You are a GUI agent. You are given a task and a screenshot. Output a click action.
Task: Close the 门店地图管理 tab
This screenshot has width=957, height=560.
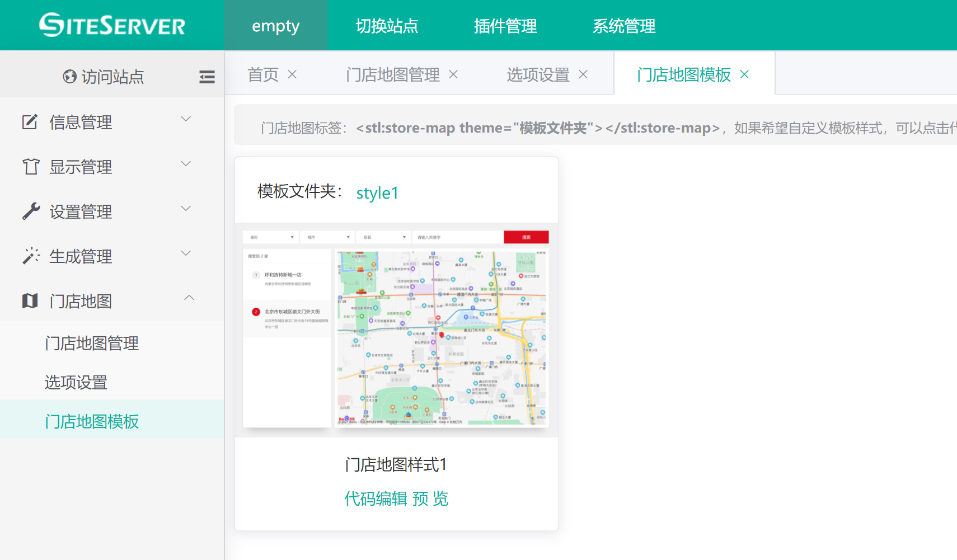(453, 74)
